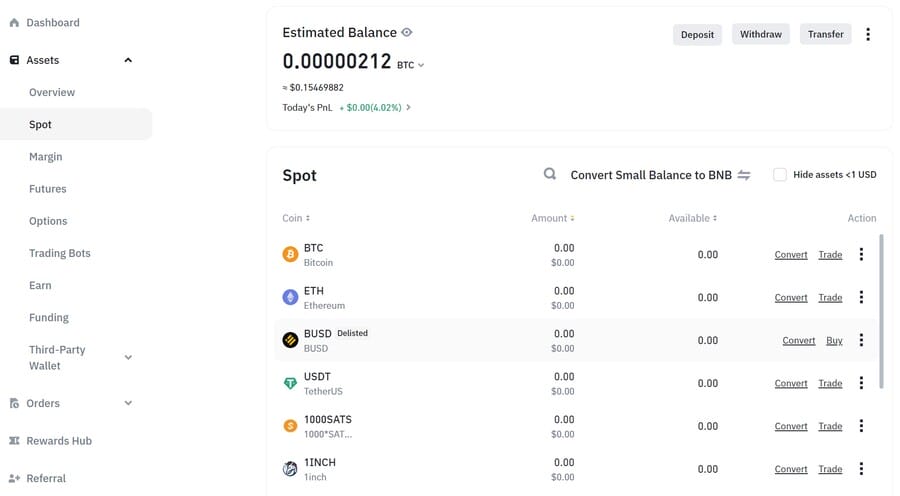This screenshot has width=900, height=496.
Task: Click Convert link for BTC
Action: tap(791, 254)
